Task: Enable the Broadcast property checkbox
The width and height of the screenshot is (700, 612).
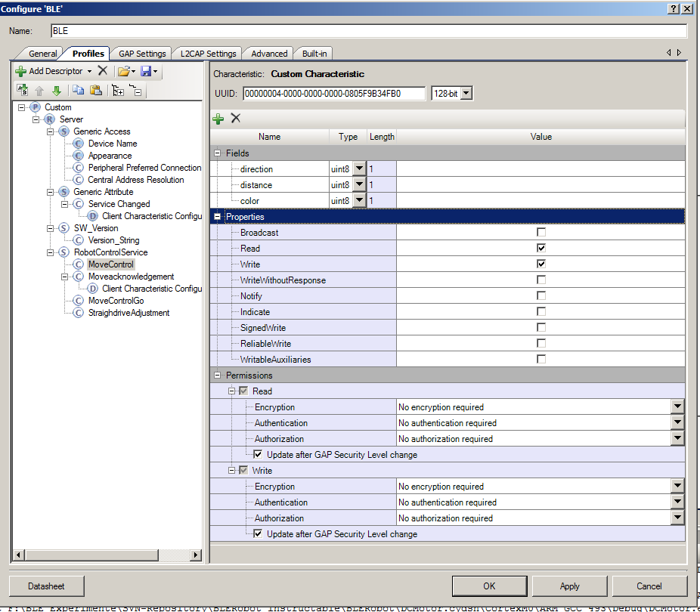Action: coord(541,232)
